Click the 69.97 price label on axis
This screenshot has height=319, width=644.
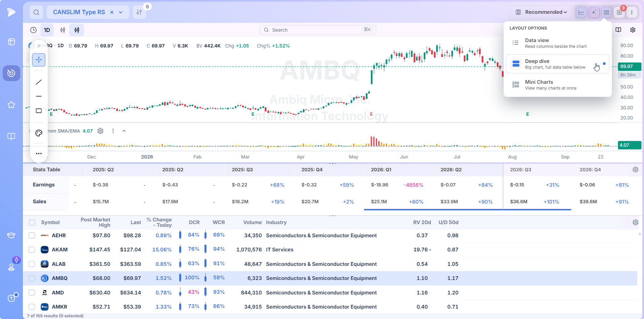[630, 67]
